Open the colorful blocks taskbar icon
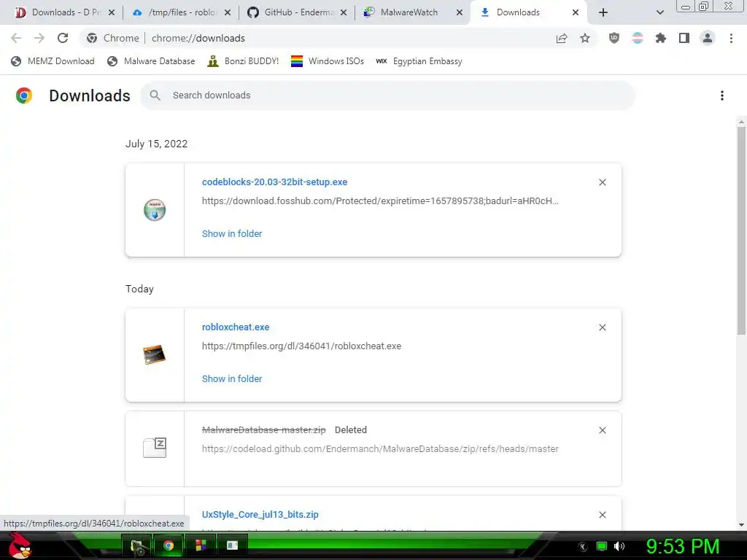Image resolution: width=747 pixels, height=560 pixels. pyautogui.click(x=201, y=545)
